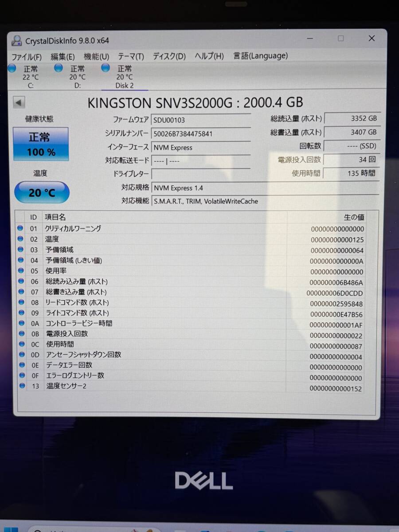Screen dimensions: 399x532
Task: Click the blue indicator next to 温度 row
Action: (x=20, y=239)
